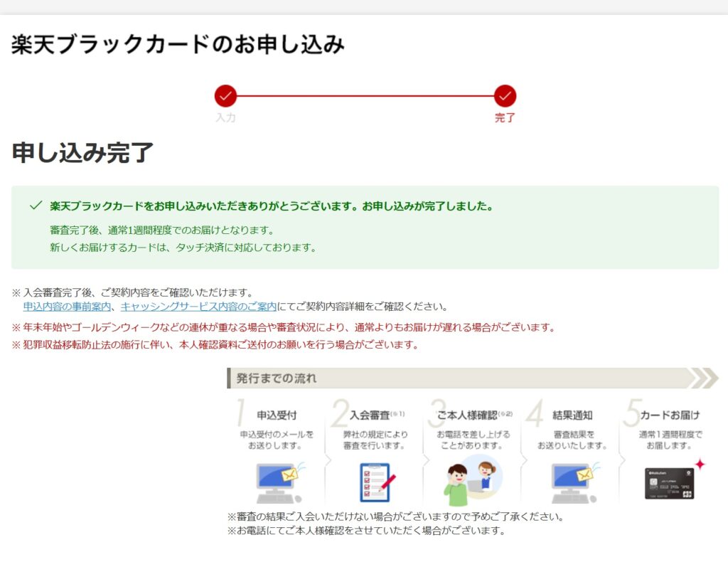Click the カードお届け step title

(x=670, y=415)
